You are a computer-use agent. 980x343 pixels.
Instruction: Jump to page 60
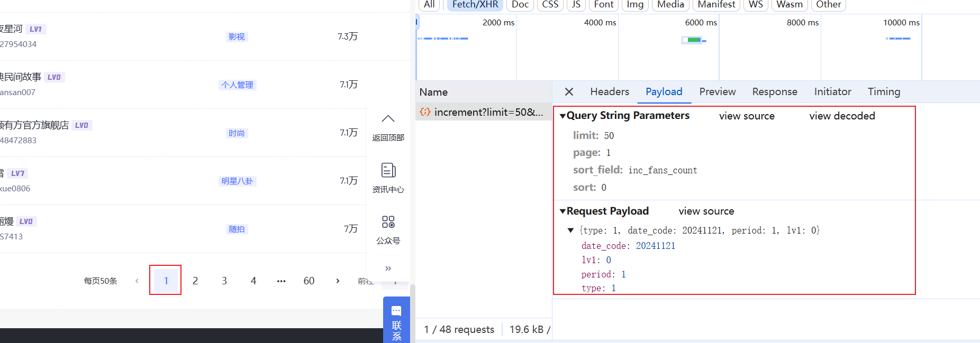(x=309, y=281)
